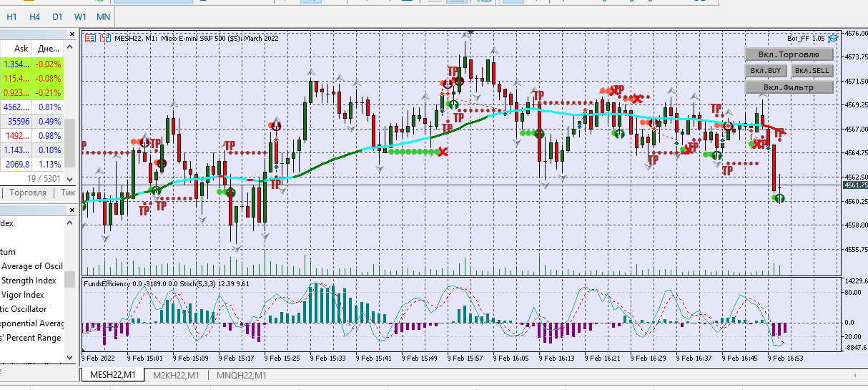The width and height of the screenshot is (868, 390).
Task: Click the Navigator scrollbar thumb
Action: coord(70,279)
